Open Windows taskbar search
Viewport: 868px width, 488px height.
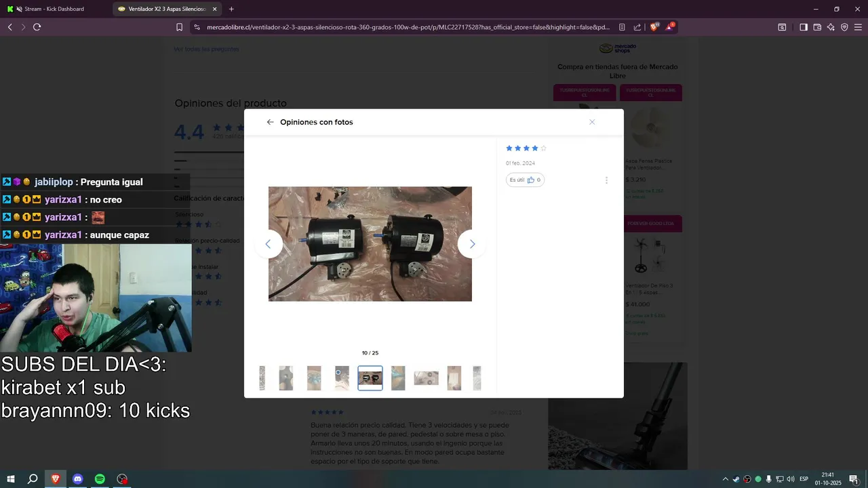32,479
